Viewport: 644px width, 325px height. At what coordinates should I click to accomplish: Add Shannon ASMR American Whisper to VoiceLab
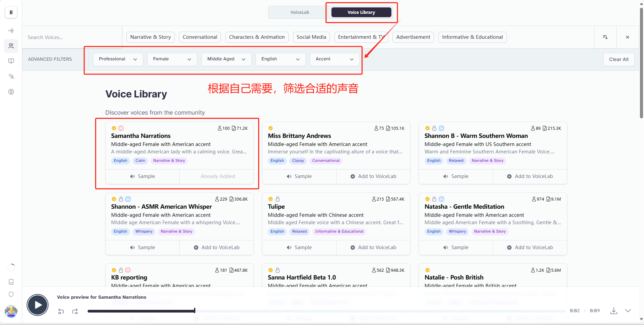tap(217, 247)
